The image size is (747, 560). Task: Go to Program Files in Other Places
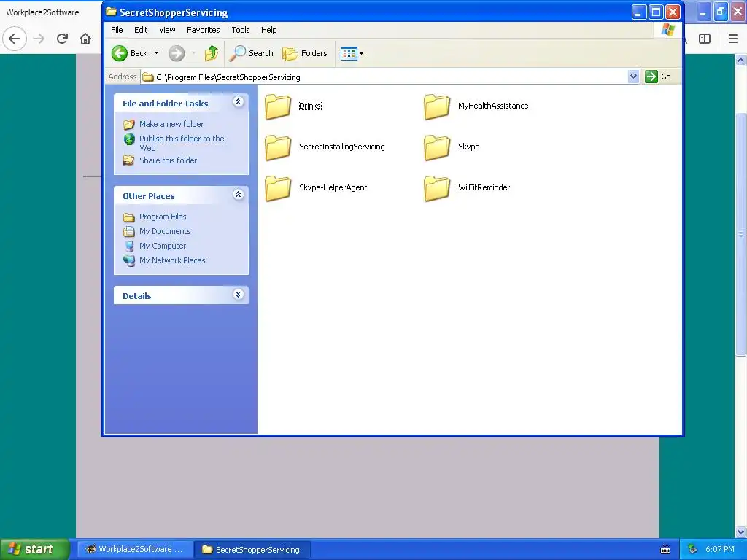[163, 217]
